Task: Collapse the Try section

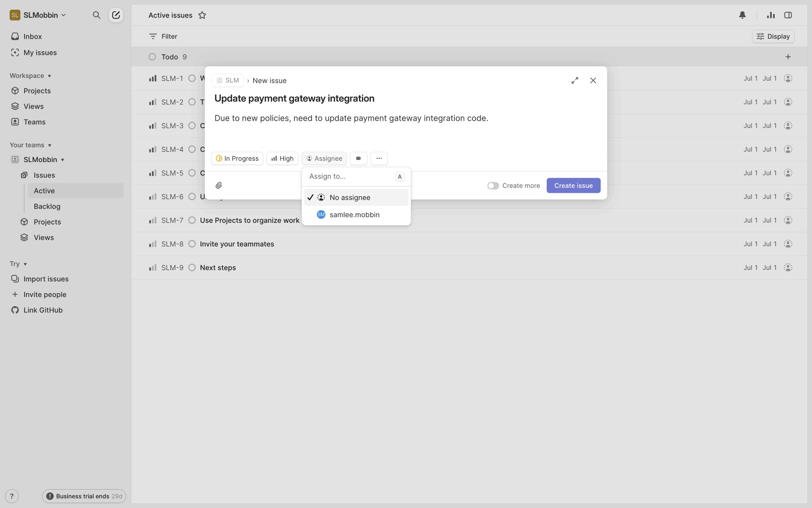Action: pyautogui.click(x=18, y=264)
